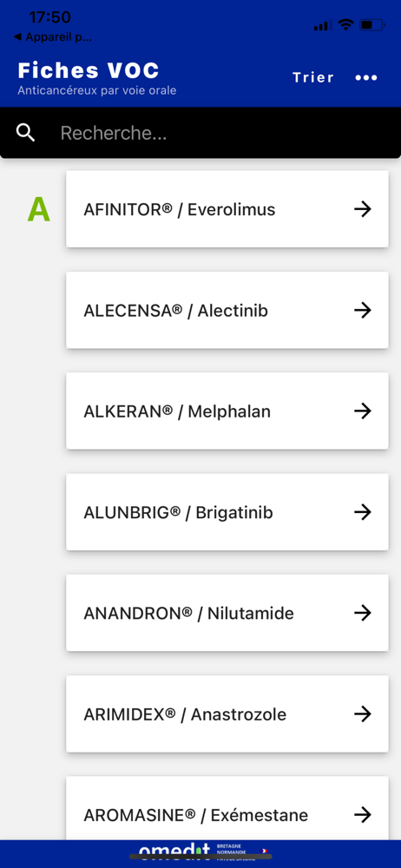This screenshot has width=401, height=868.
Task: Return to previous app via Appareil p... link
Action: (x=53, y=37)
